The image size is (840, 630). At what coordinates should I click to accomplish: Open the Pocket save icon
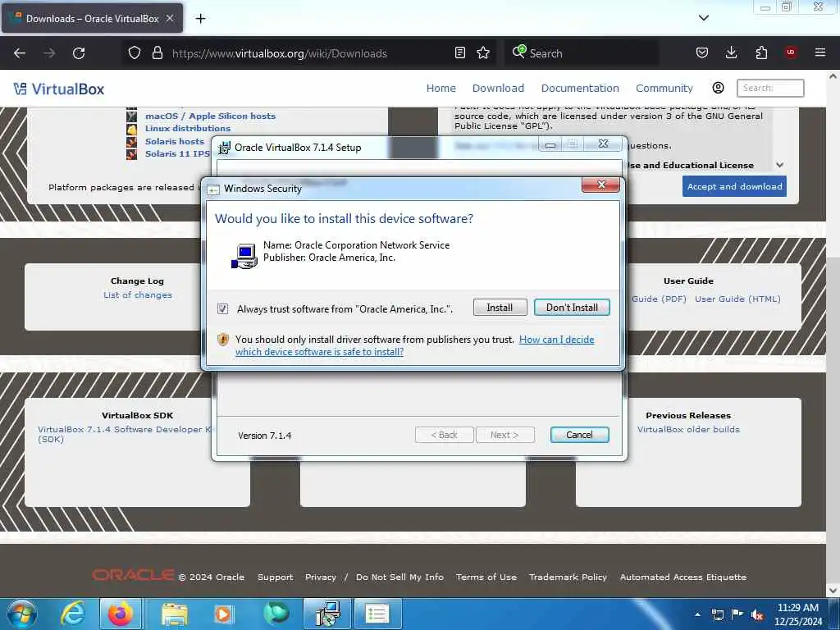tap(702, 53)
